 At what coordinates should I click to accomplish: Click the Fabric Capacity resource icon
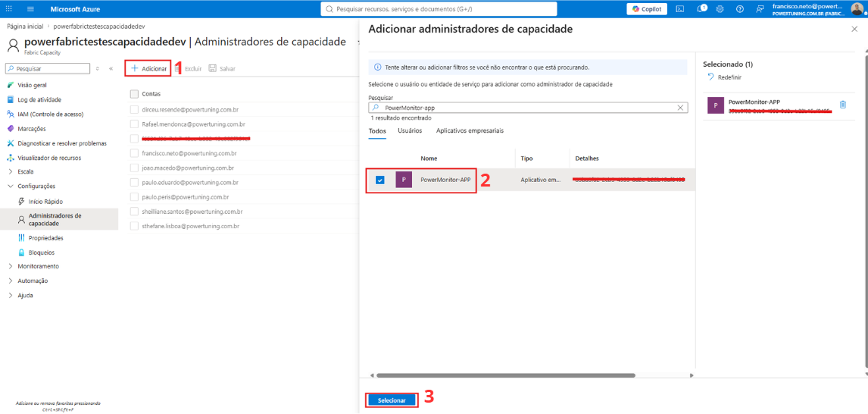click(14, 44)
